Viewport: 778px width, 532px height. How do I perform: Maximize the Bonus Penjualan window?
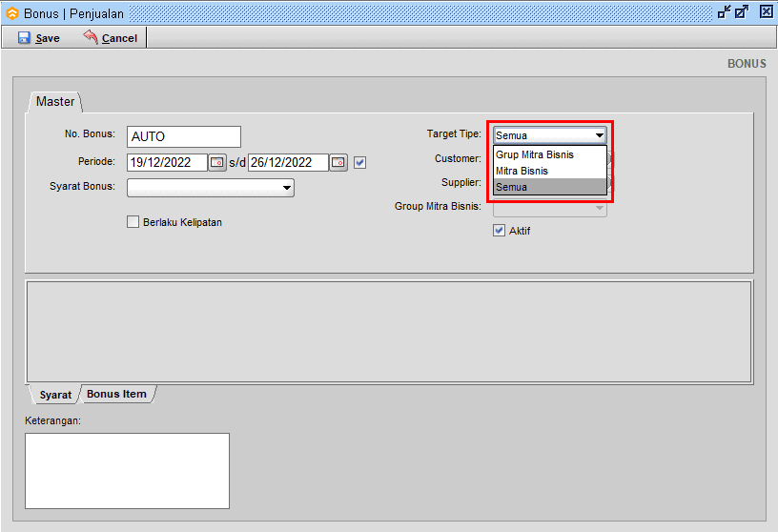tap(743, 12)
